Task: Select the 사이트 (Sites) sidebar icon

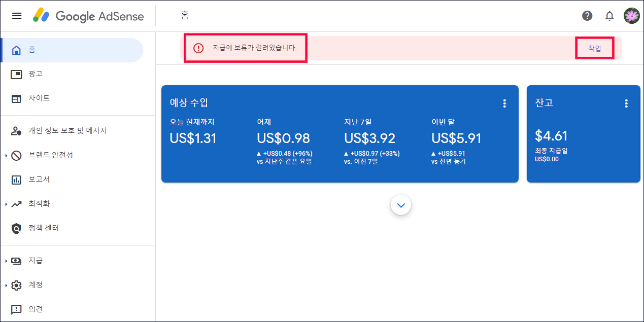Action: coord(17,98)
